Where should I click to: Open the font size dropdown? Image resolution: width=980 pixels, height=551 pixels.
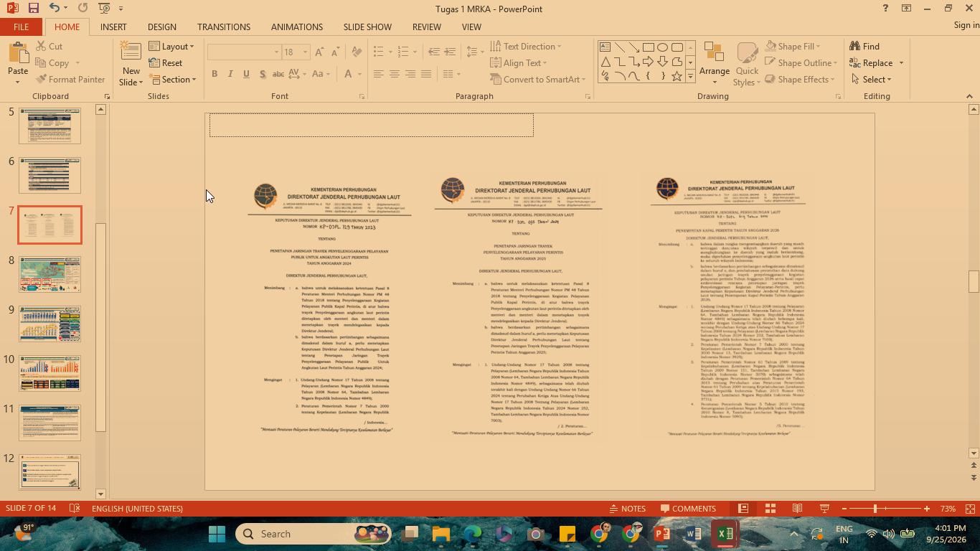305,52
